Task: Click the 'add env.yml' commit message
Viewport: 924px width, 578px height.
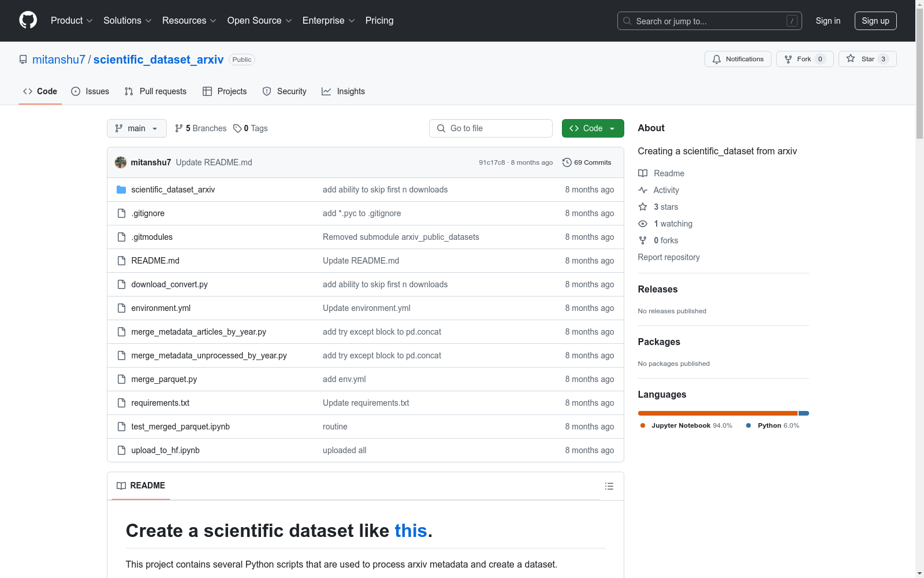Action: [x=344, y=379]
